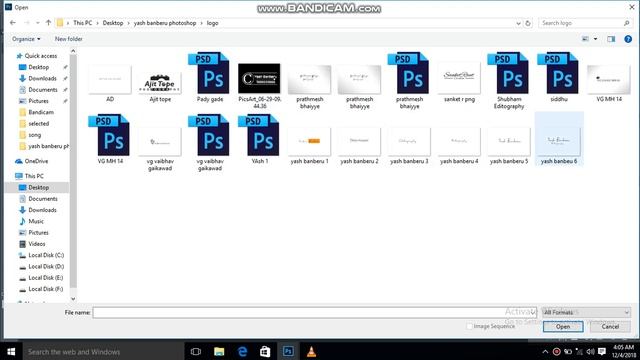Open the song folder in sidebar
The height and width of the screenshot is (360, 640).
[x=34, y=135]
